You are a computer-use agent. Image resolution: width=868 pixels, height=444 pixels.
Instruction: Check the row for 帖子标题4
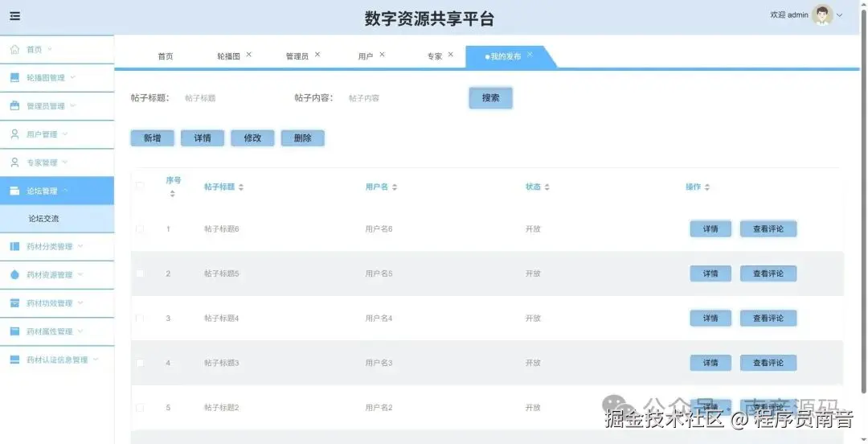click(x=140, y=319)
